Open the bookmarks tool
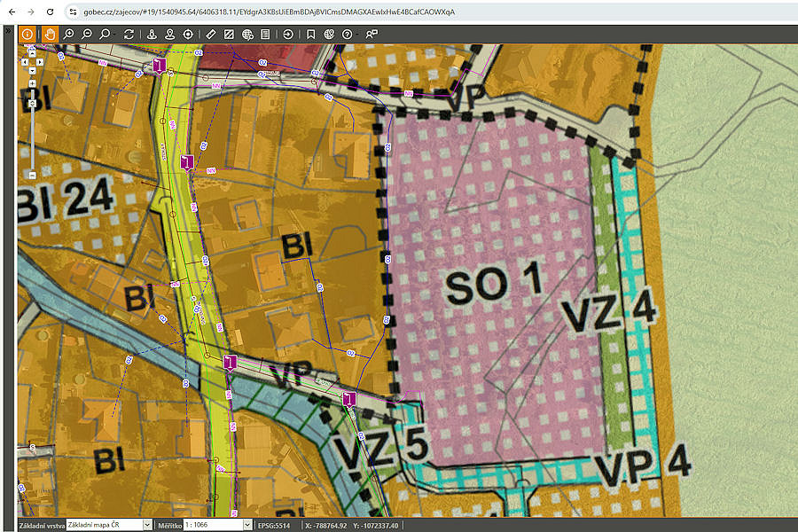The image size is (798, 532). pyautogui.click(x=310, y=34)
